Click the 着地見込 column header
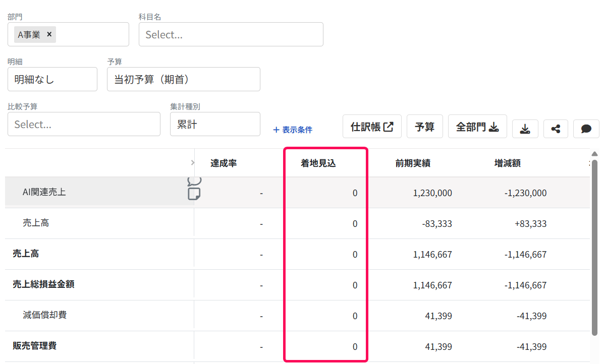The height and width of the screenshot is (364, 604). (318, 163)
